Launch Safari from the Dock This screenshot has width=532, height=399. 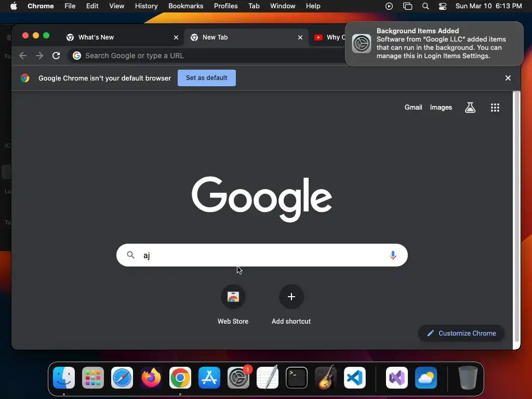(x=122, y=378)
